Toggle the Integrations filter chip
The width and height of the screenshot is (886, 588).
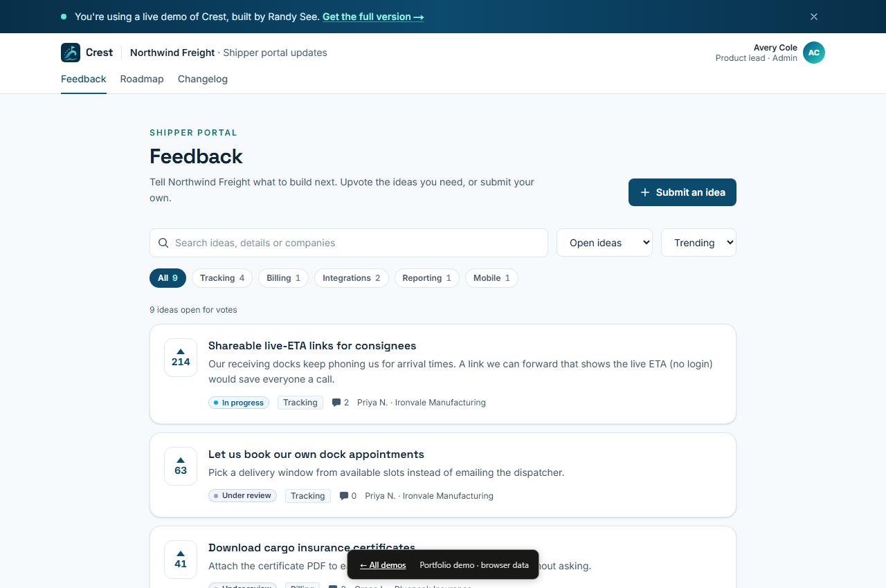click(351, 278)
